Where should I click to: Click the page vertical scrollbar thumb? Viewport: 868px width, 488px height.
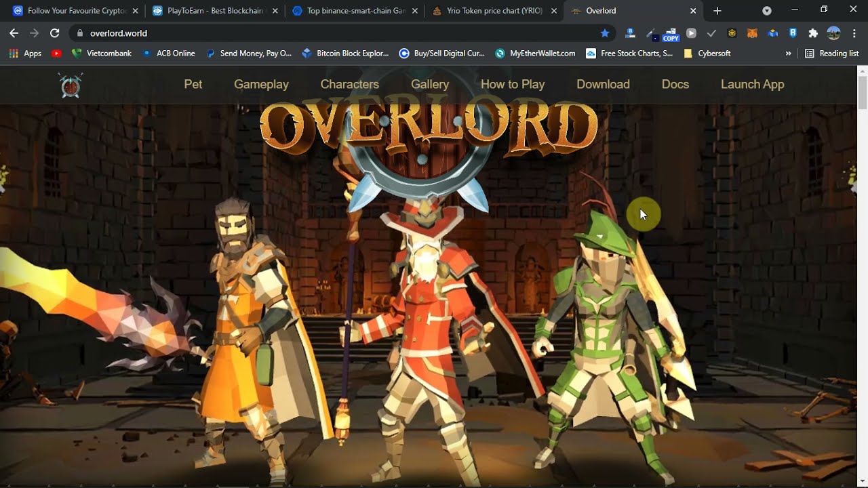point(862,91)
